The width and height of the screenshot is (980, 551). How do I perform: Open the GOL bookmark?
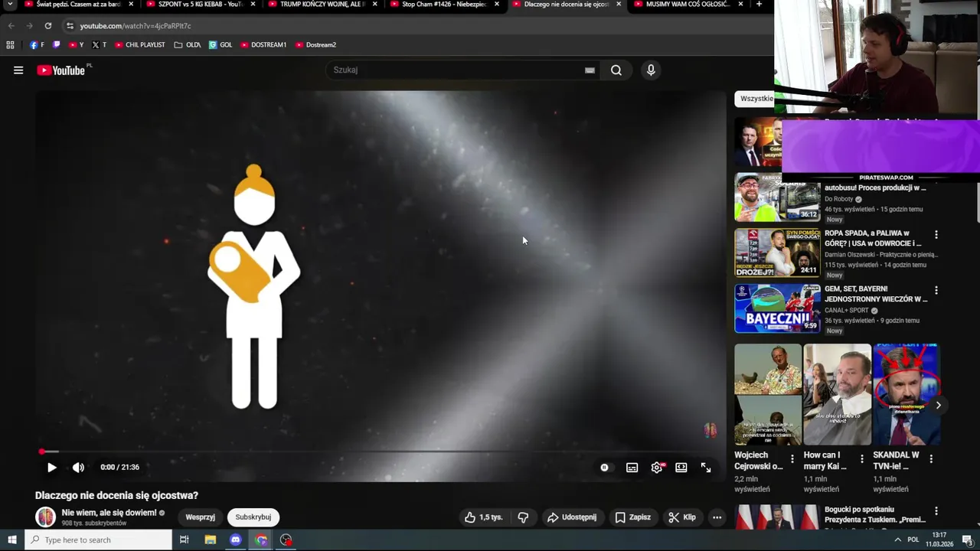pos(220,45)
